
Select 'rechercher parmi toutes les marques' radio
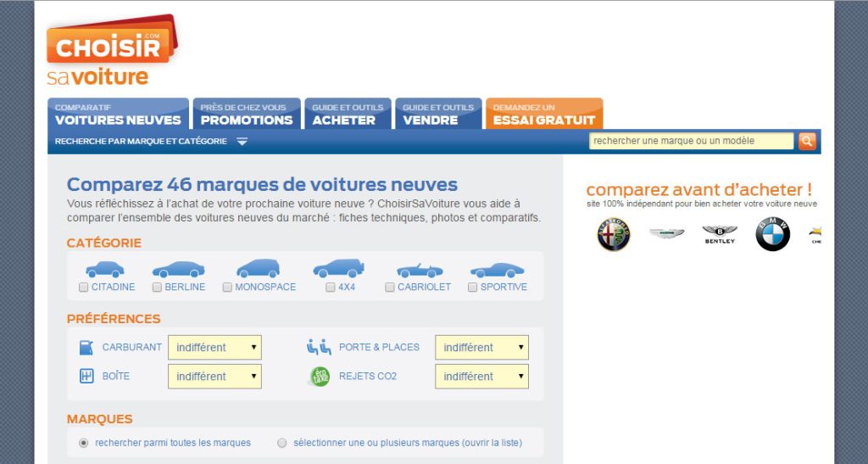click(84, 443)
